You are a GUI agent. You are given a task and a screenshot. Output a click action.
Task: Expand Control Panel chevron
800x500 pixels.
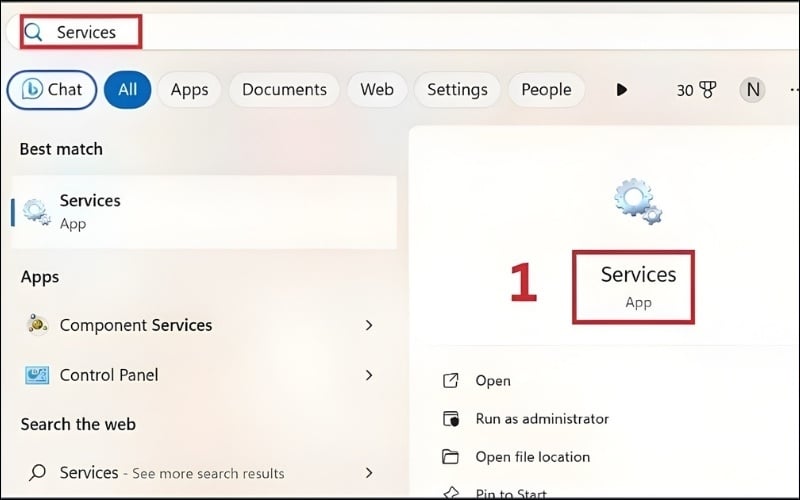coord(369,376)
